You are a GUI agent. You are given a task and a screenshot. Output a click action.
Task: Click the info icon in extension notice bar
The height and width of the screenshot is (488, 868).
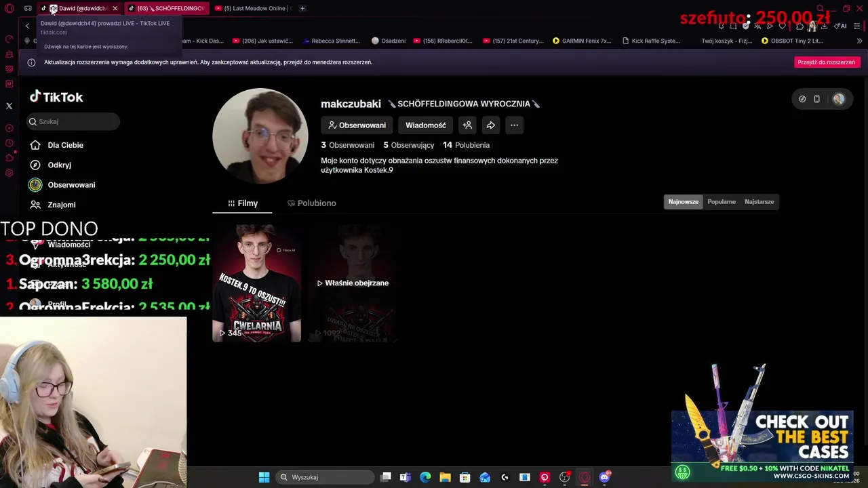click(x=31, y=62)
